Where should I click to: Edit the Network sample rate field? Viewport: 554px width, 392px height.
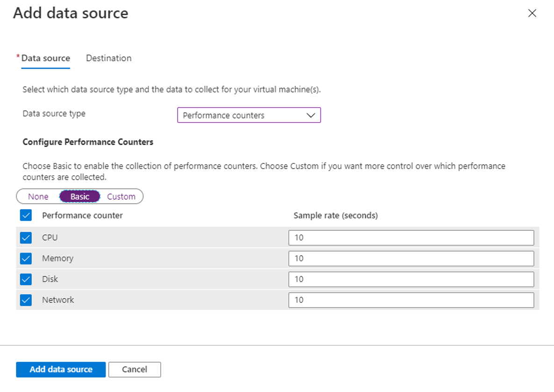coord(411,300)
